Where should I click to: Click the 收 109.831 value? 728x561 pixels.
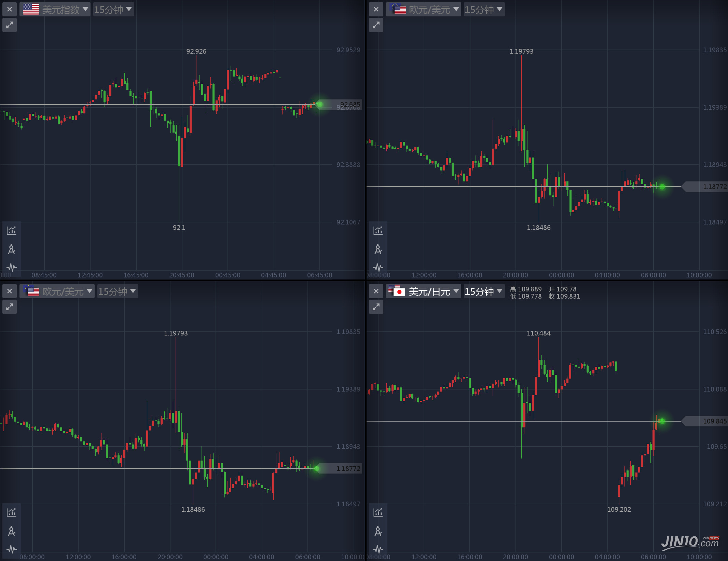[564, 296]
